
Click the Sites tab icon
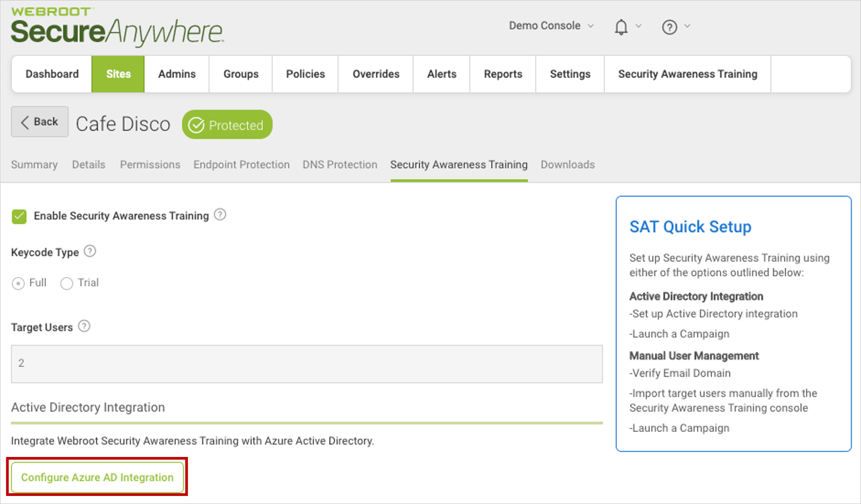coord(118,73)
